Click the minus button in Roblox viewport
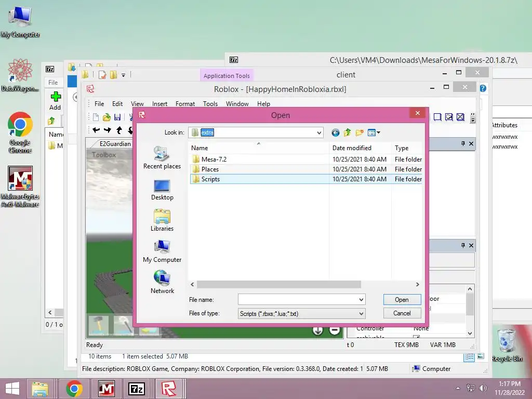 [x=334, y=330]
